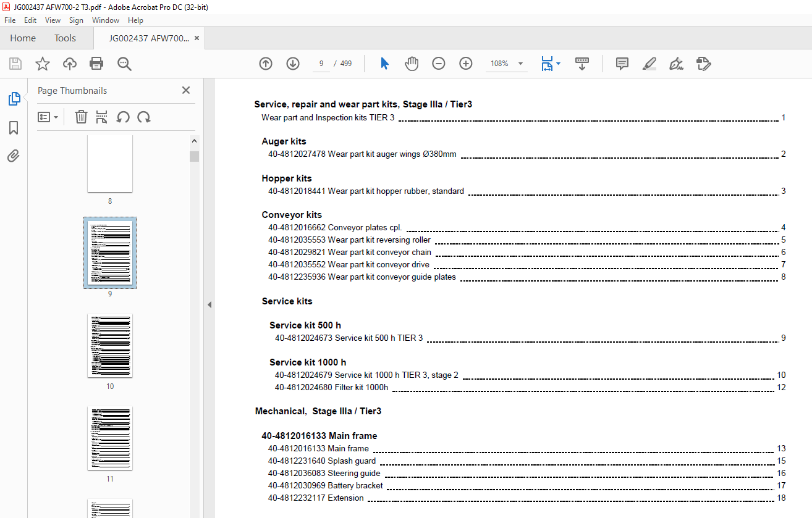
Task: Open Service kit 1000 h TIER 3, stage 2 entry
Action: click(x=530, y=375)
